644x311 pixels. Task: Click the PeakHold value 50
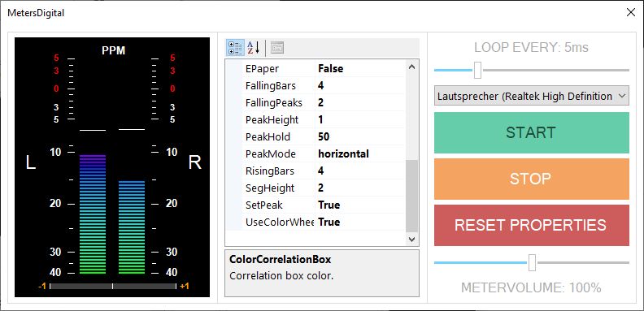point(324,137)
